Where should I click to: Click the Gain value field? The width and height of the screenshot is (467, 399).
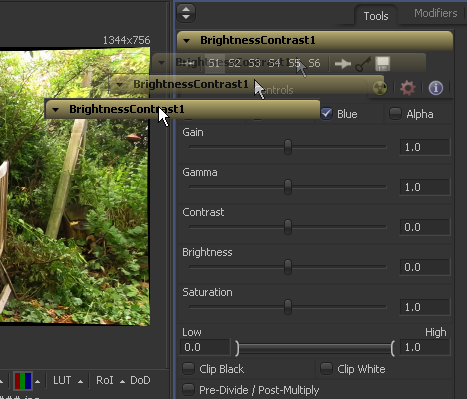[x=425, y=147]
